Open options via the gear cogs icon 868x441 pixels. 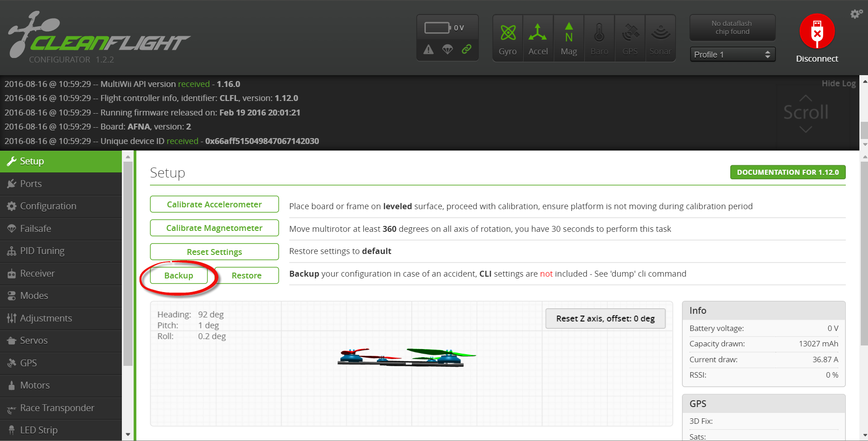[x=856, y=14]
